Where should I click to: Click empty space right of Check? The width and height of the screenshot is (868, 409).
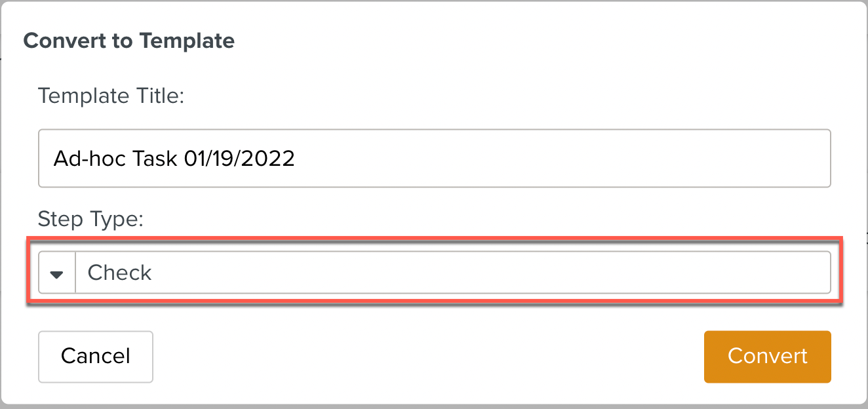492,273
